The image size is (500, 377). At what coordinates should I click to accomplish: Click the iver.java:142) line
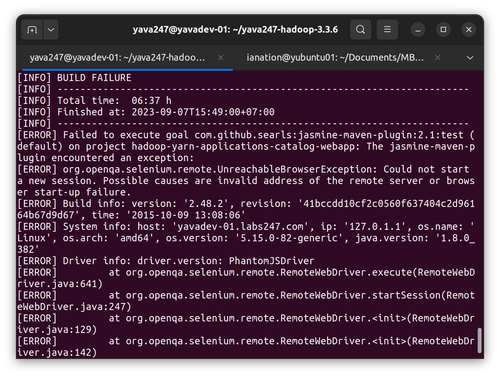57,352
